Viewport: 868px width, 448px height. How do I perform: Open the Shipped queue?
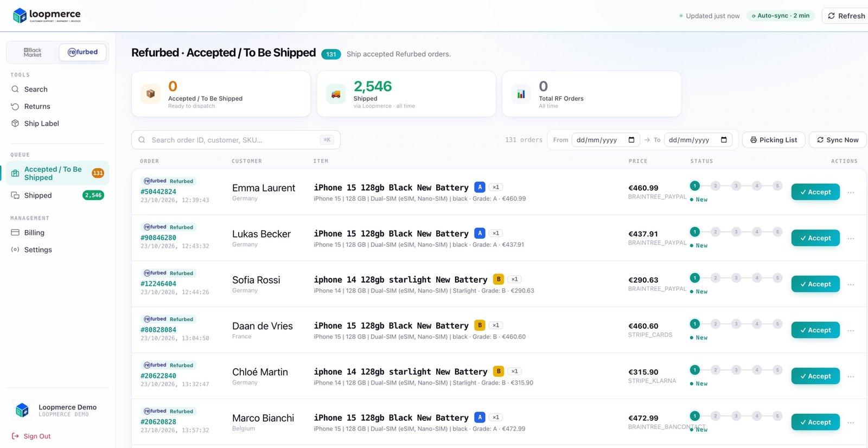tap(58, 195)
